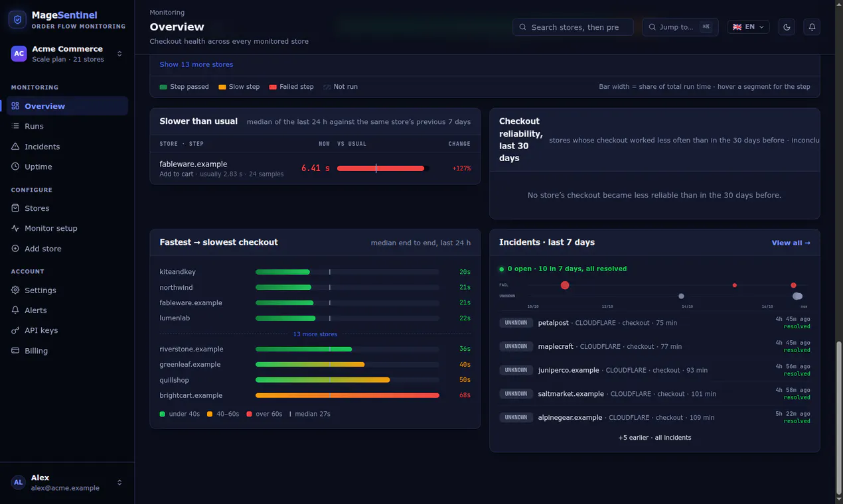Open the saltmarket.example incident row
The width and height of the screenshot is (843, 504).
click(x=654, y=394)
